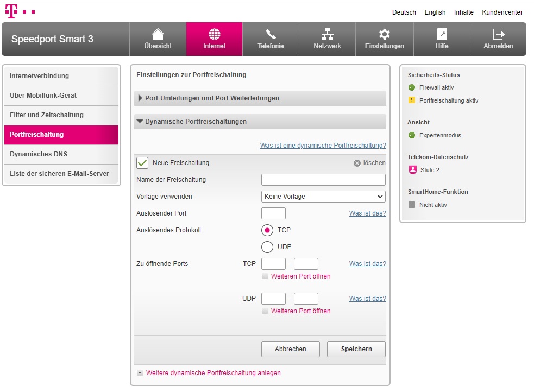Click 'Weitere dynamische Portfreischaltung anlegen' link
Viewport: 534px width, 392px height.
click(213, 373)
